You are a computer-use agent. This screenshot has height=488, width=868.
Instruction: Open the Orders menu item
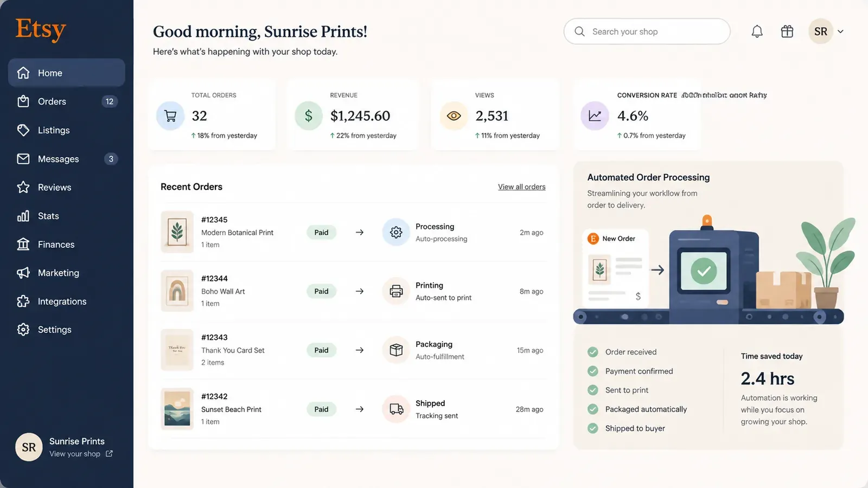pos(66,101)
